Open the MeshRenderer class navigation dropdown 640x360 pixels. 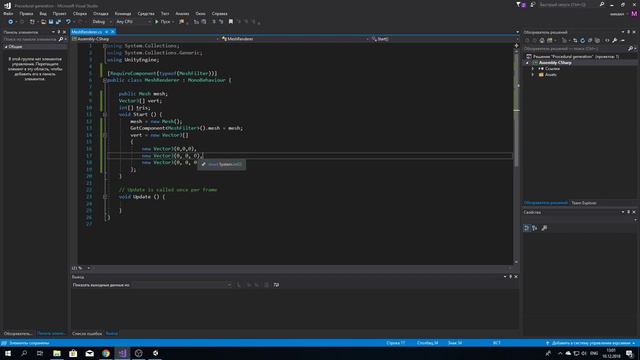295,39
